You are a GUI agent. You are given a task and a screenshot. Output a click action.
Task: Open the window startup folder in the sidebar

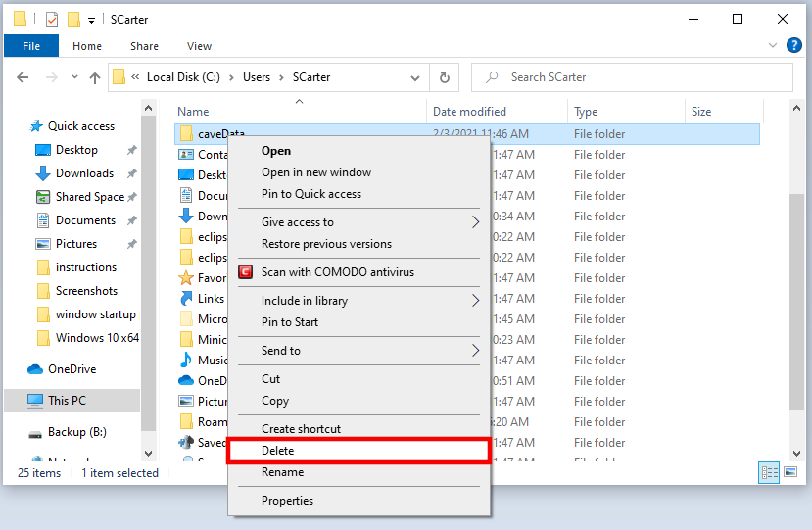tap(95, 314)
